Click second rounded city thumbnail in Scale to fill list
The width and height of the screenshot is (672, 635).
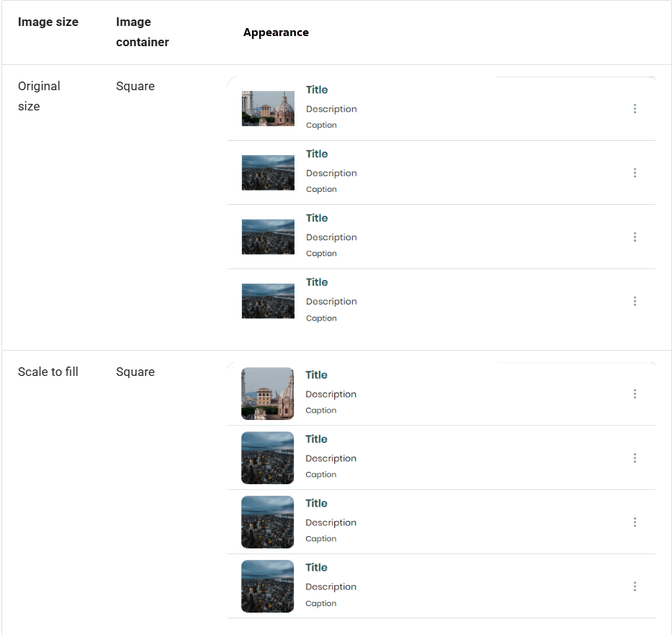[268, 457]
